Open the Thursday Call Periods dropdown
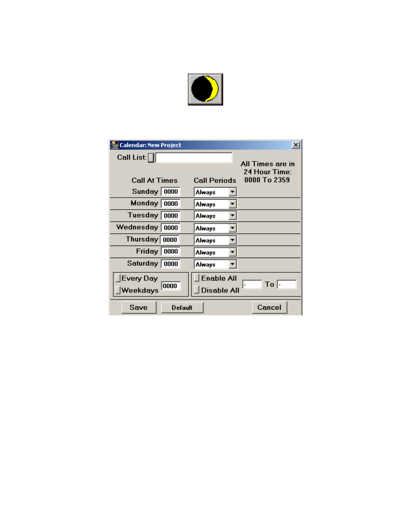 [232, 240]
